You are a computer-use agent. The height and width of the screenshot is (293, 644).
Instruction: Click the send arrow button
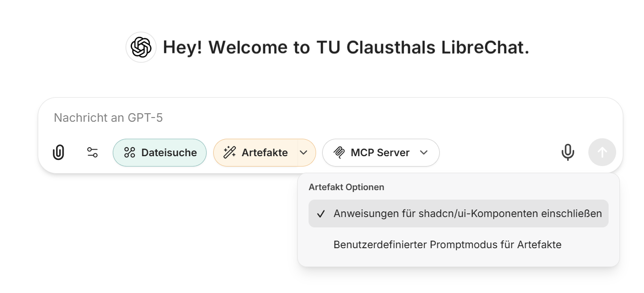click(602, 152)
